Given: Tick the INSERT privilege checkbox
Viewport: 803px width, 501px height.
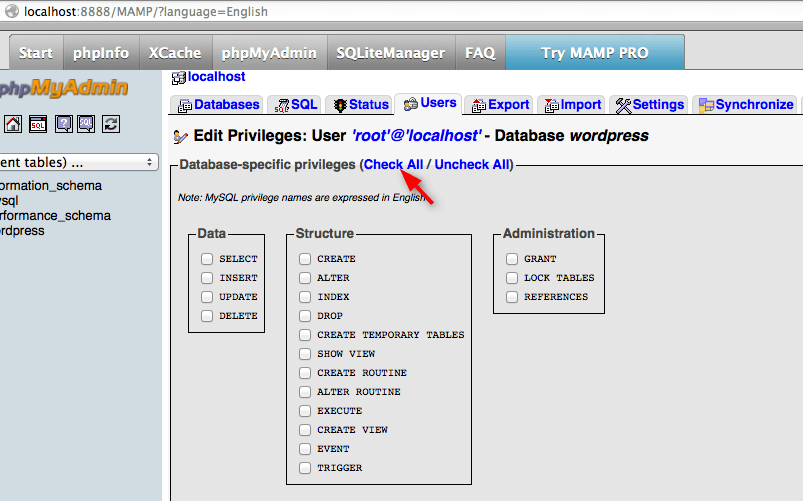Looking at the screenshot, I should coord(207,278).
